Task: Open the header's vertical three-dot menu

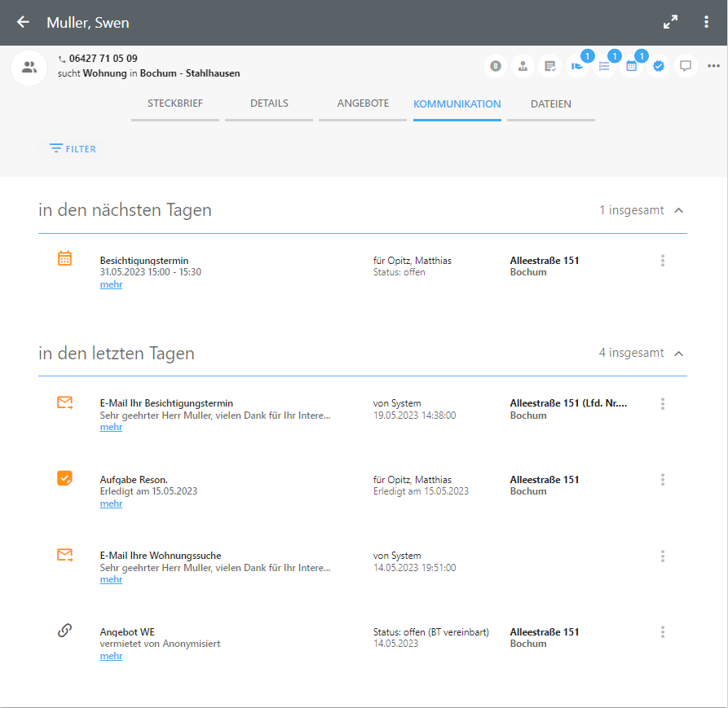Action: point(706,22)
